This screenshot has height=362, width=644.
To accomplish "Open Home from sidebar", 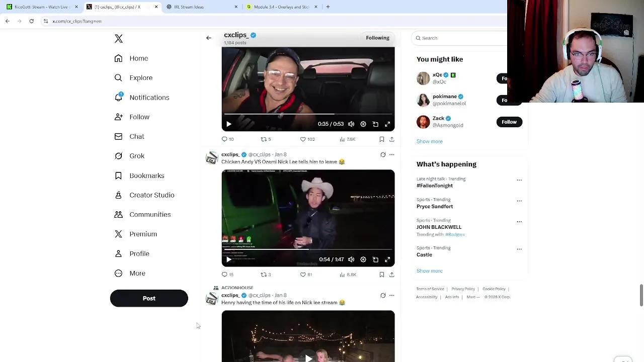I will pyautogui.click(x=131, y=58).
